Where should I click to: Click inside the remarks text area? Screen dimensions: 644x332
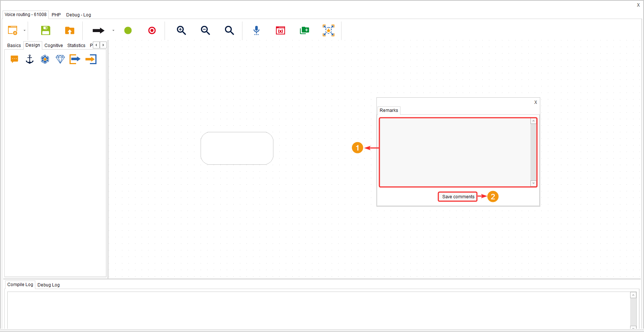pyautogui.click(x=455, y=152)
